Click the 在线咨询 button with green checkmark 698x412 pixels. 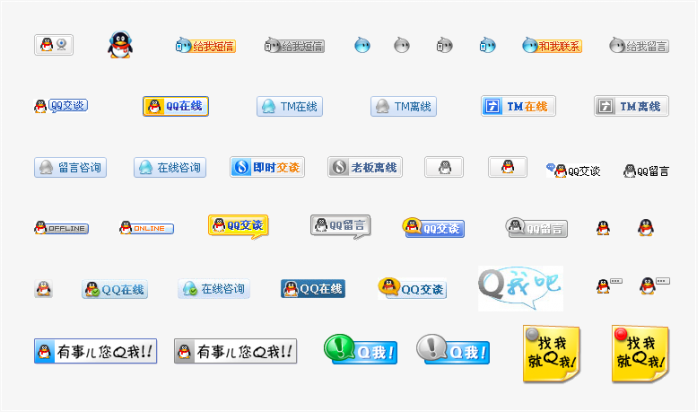[214, 289]
